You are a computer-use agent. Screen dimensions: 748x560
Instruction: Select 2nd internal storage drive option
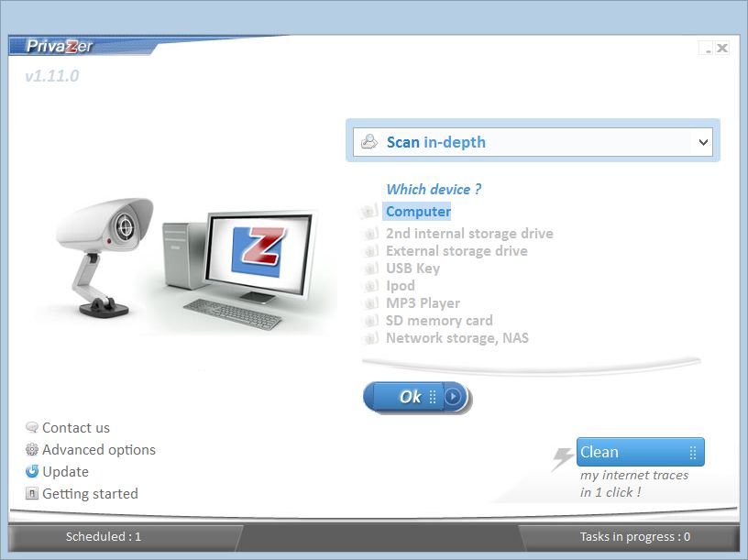click(x=469, y=233)
